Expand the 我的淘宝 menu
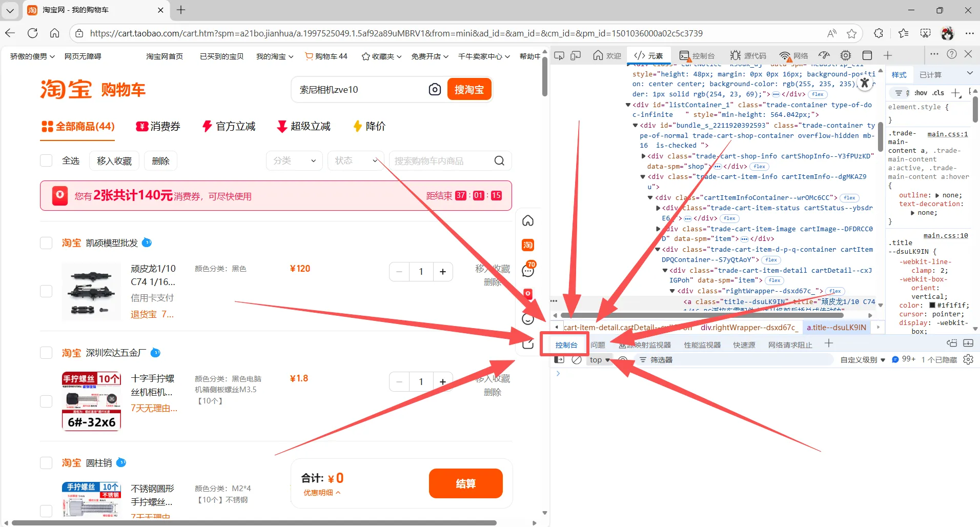The height and width of the screenshot is (527, 980). pyautogui.click(x=275, y=56)
